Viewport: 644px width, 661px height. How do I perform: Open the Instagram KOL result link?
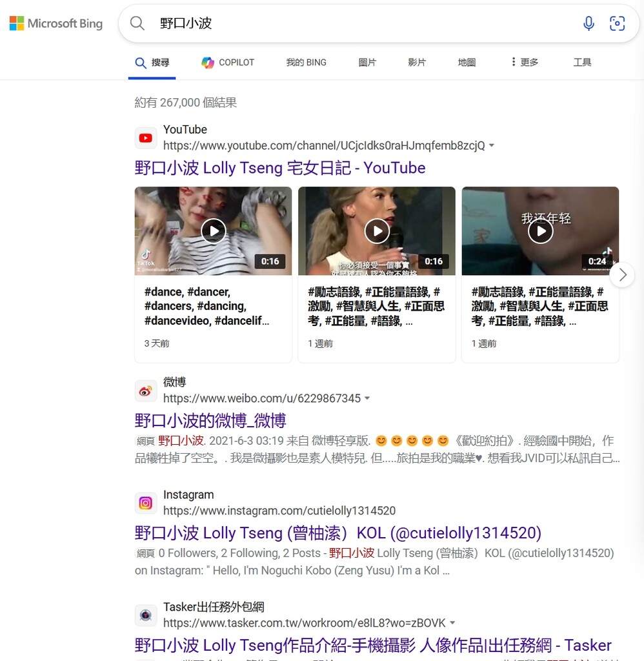pos(337,533)
